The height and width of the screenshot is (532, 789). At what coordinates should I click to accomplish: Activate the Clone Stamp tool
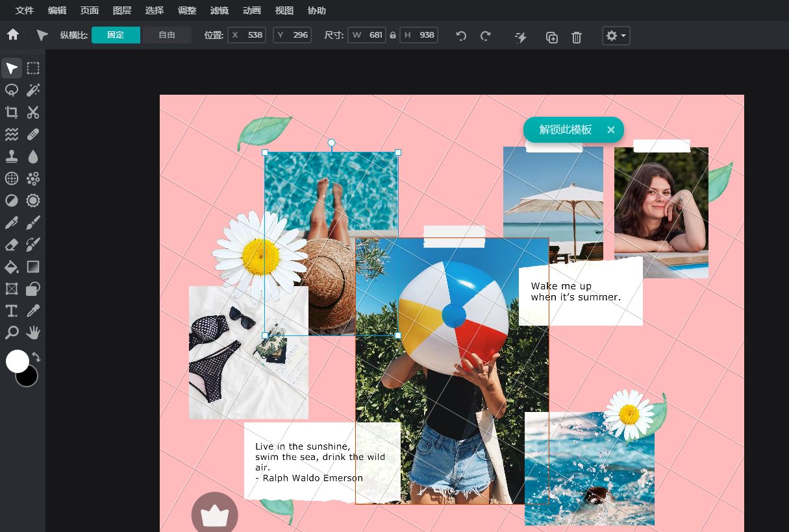click(12, 156)
